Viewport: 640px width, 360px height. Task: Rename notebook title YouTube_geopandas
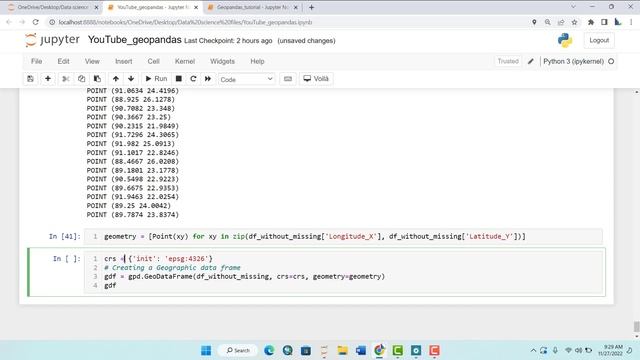click(135, 40)
